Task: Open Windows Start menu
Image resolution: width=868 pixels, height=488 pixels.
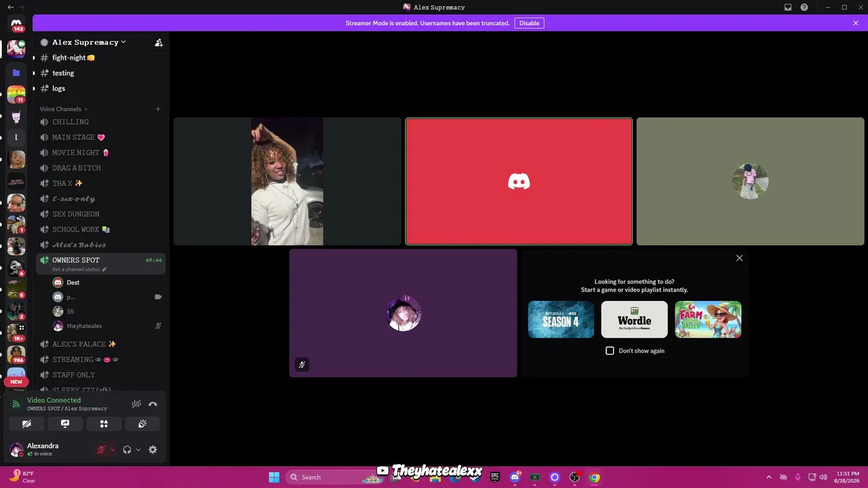Action: 274,477
